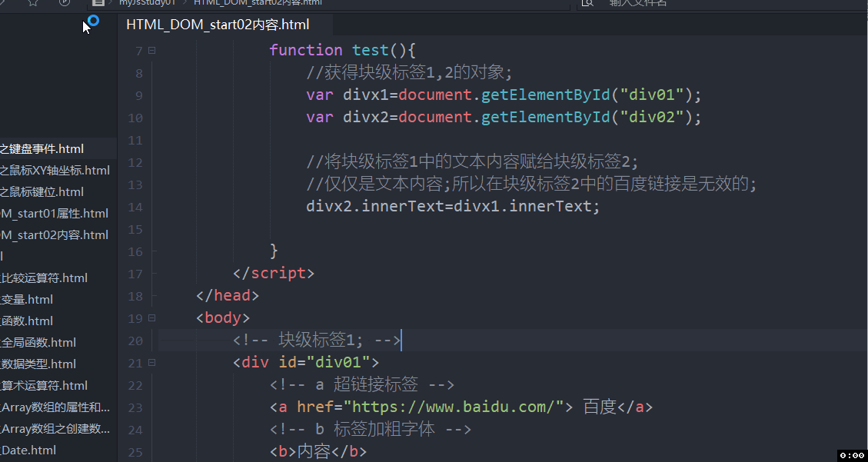Click the opening <body> tag
The width and height of the screenshot is (868, 462).
223,318
